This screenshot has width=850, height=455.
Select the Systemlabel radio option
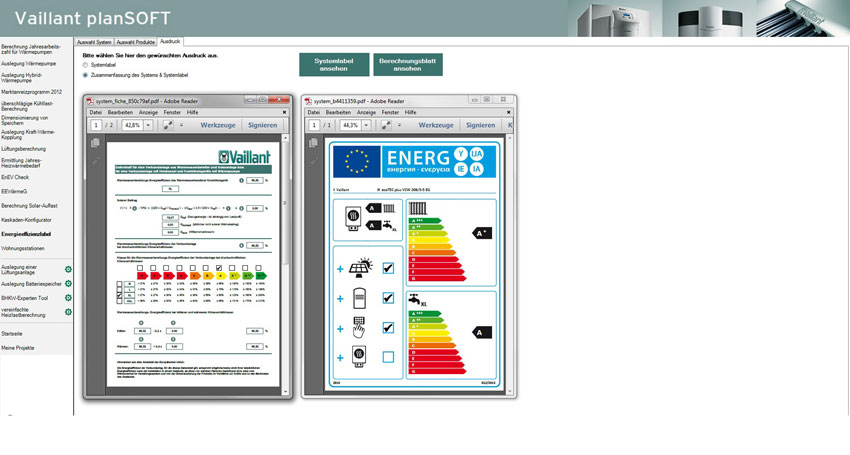(x=85, y=65)
